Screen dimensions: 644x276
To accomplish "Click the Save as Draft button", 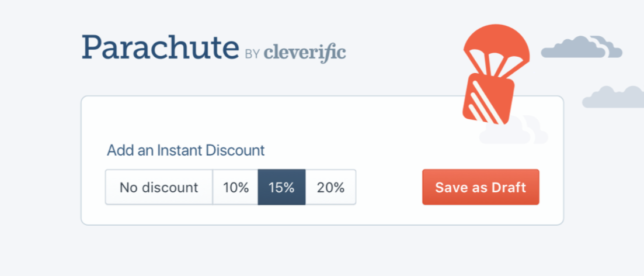I will coord(481,187).
